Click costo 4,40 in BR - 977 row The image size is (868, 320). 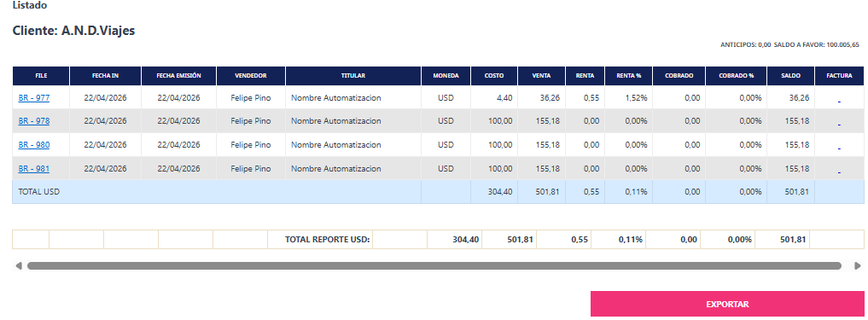click(504, 98)
